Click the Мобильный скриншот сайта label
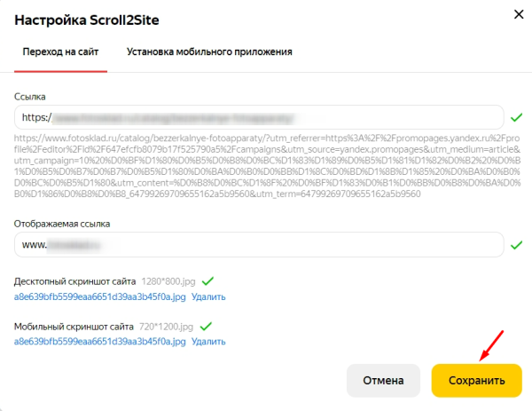532x411 pixels. point(74,326)
